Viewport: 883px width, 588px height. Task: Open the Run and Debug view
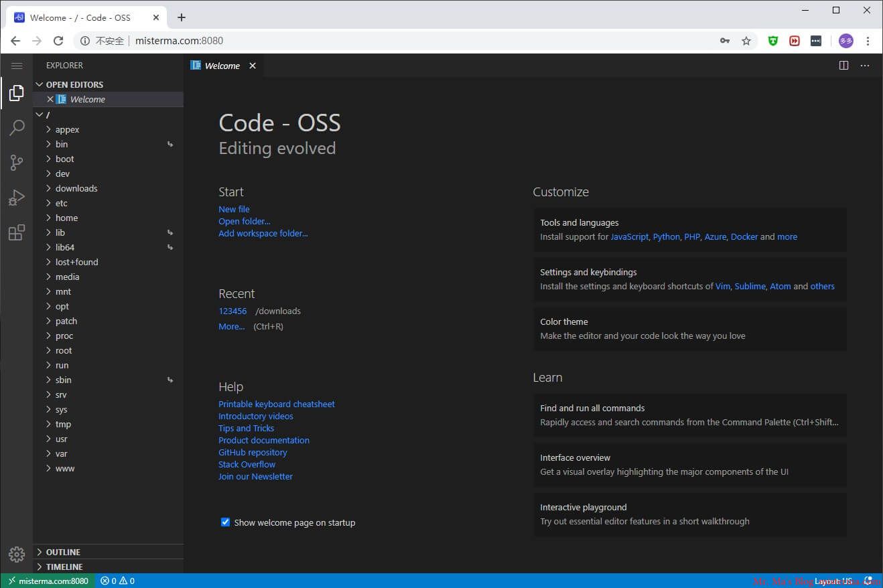[x=17, y=198]
